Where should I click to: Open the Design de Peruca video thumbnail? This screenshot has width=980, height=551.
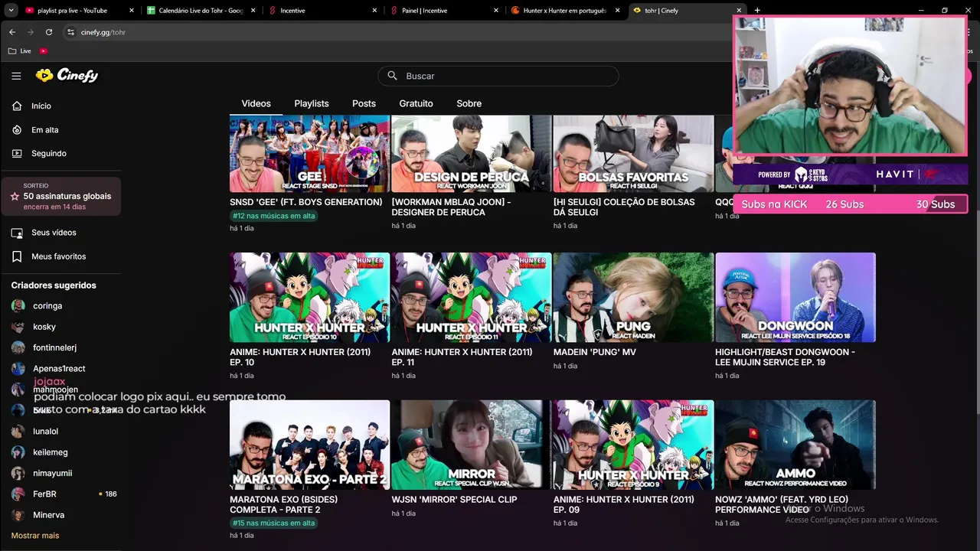click(x=472, y=154)
